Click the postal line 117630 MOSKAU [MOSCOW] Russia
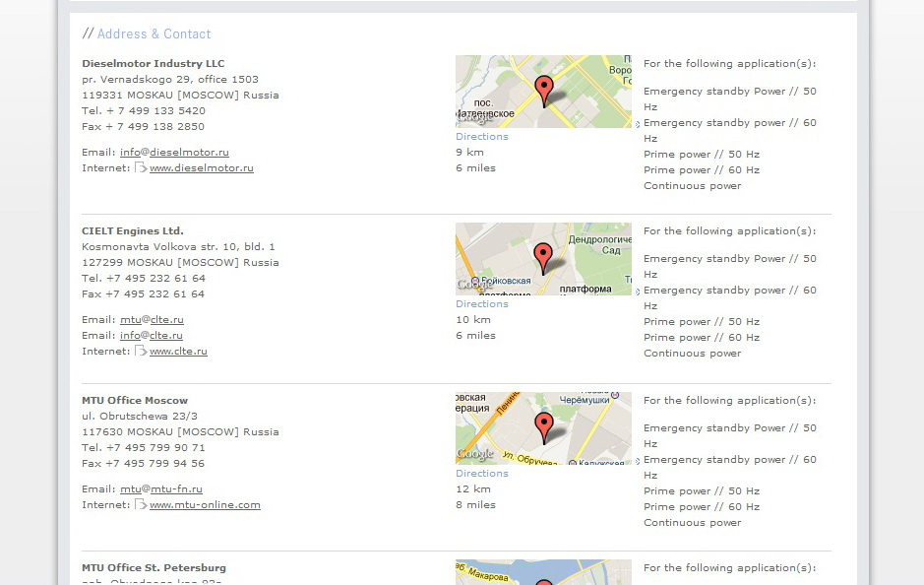This screenshot has height=585, width=924. tap(180, 431)
